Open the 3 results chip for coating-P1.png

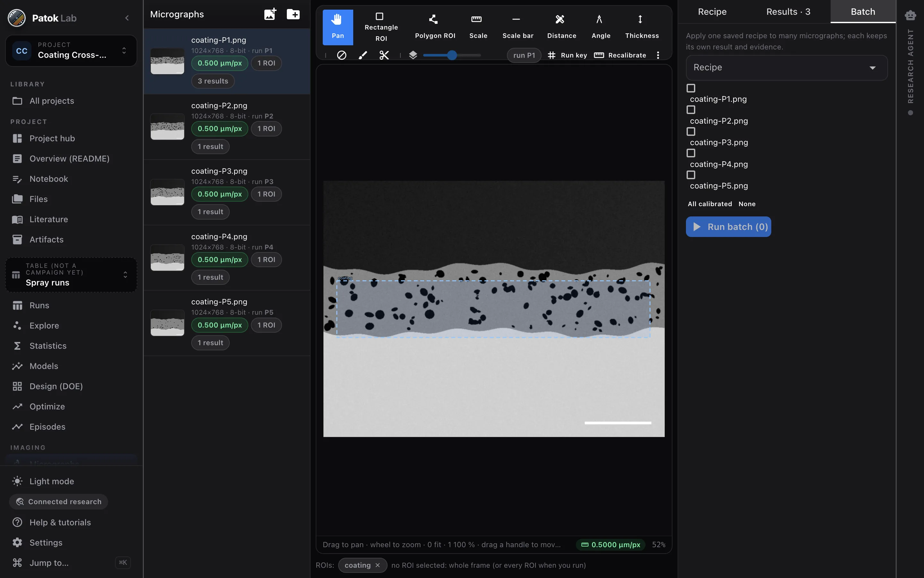[x=213, y=81]
